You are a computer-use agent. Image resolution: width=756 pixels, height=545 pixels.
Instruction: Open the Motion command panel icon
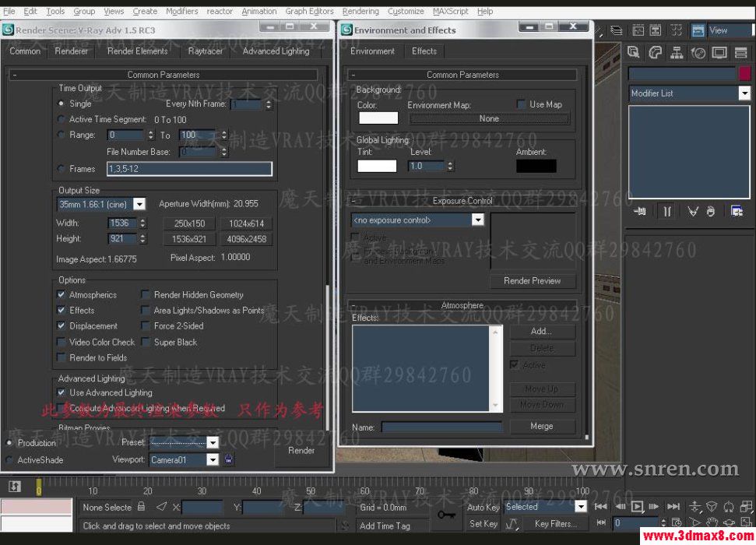[698, 52]
